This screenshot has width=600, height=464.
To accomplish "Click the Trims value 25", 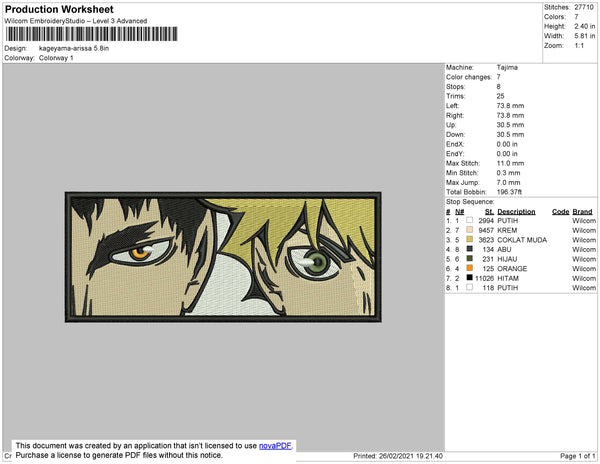I will pos(501,96).
